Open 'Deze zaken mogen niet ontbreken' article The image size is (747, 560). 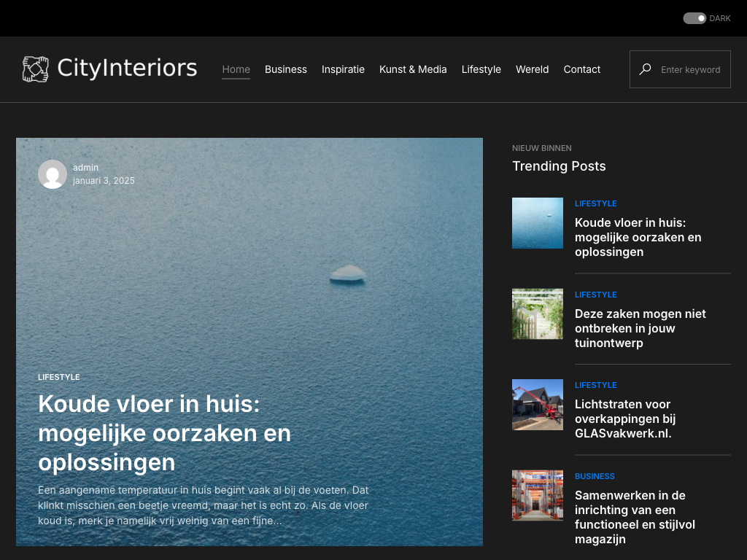click(640, 328)
